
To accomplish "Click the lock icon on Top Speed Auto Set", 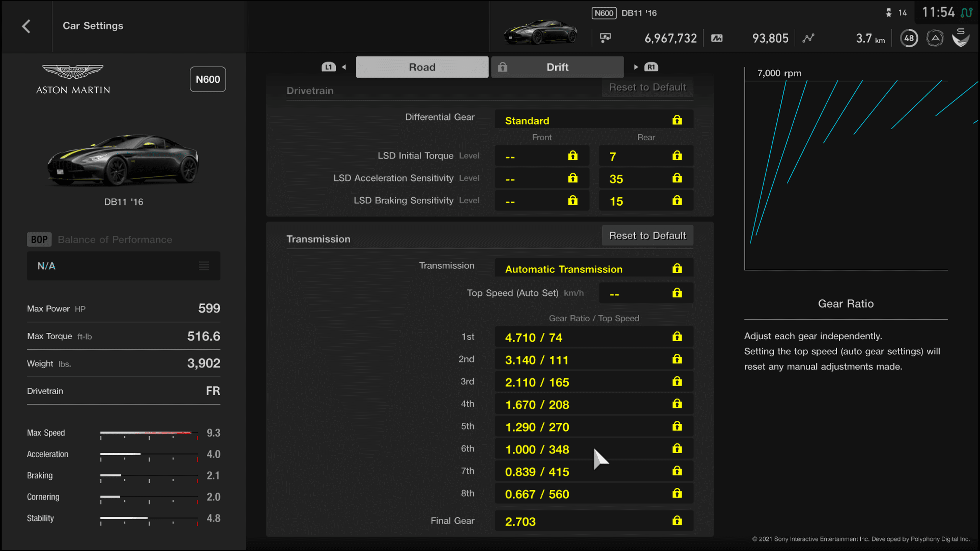I will [x=677, y=293].
